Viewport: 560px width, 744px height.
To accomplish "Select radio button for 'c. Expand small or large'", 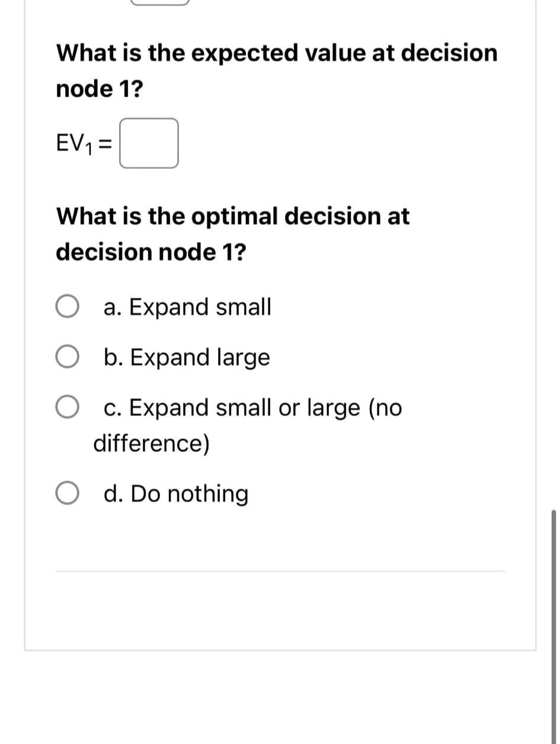I will click(x=67, y=408).
